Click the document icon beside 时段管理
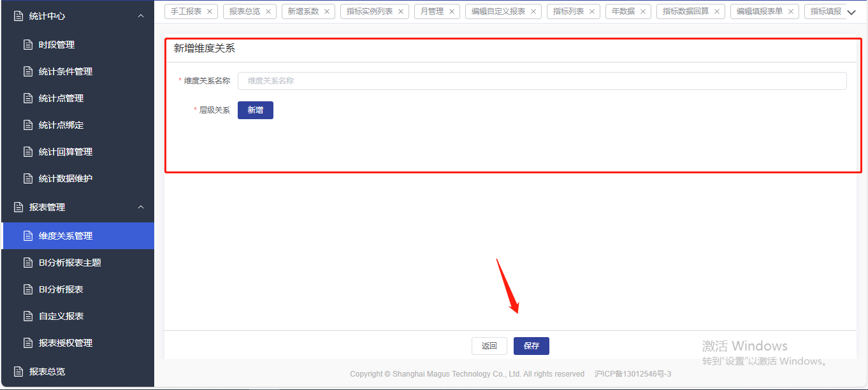This screenshot has width=868, height=390. click(27, 45)
